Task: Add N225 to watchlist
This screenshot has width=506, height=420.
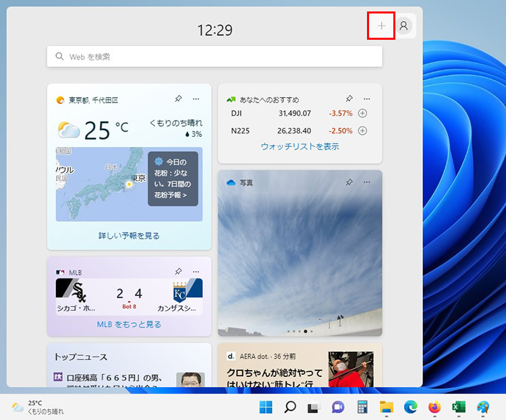Action: pos(362,131)
